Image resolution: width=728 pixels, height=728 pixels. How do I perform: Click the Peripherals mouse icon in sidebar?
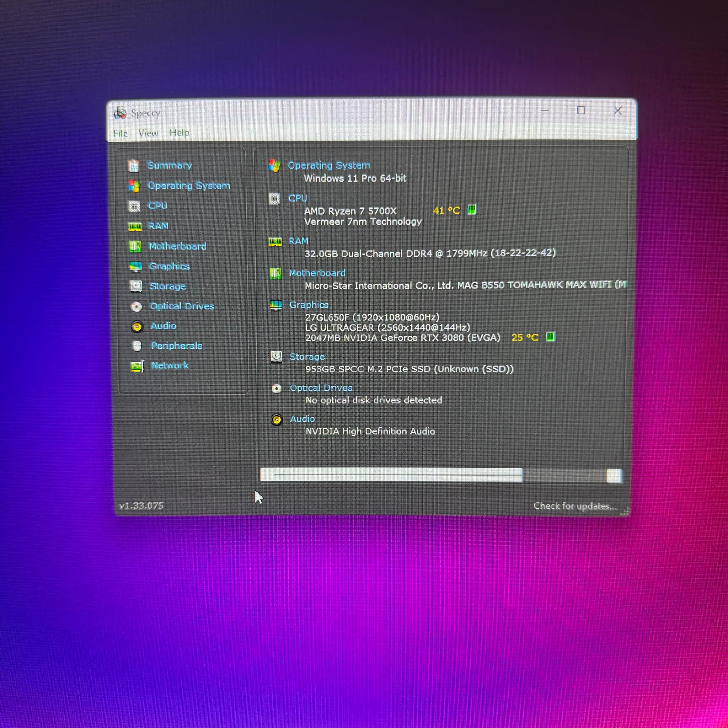[x=137, y=346]
